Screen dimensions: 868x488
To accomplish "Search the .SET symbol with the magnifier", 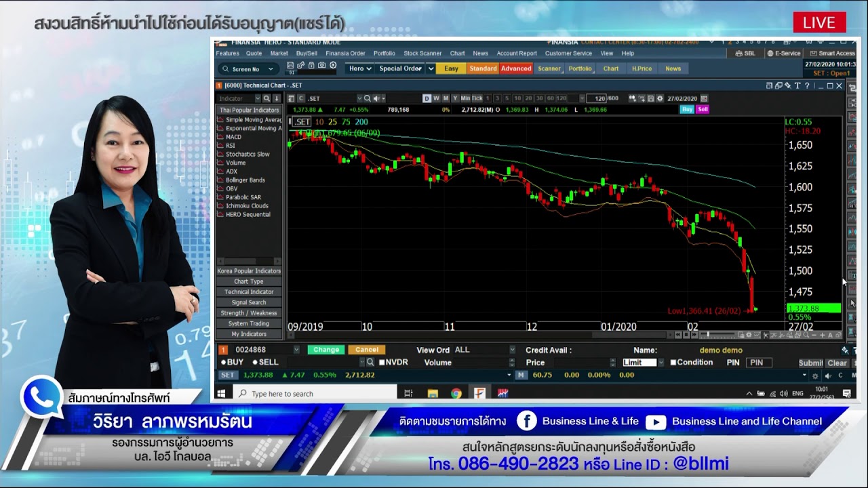I will (x=368, y=98).
